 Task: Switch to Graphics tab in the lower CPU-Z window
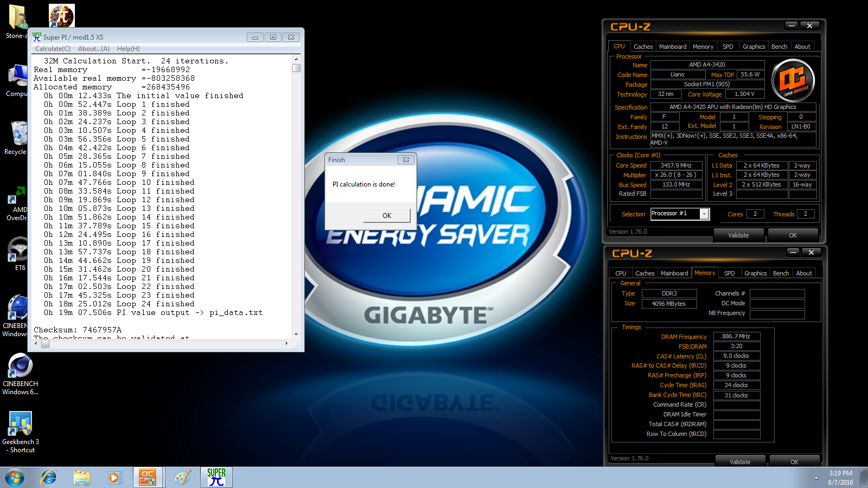point(756,273)
